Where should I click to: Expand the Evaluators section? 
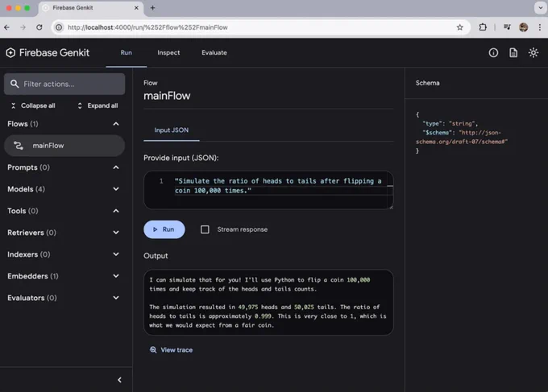tap(116, 298)
